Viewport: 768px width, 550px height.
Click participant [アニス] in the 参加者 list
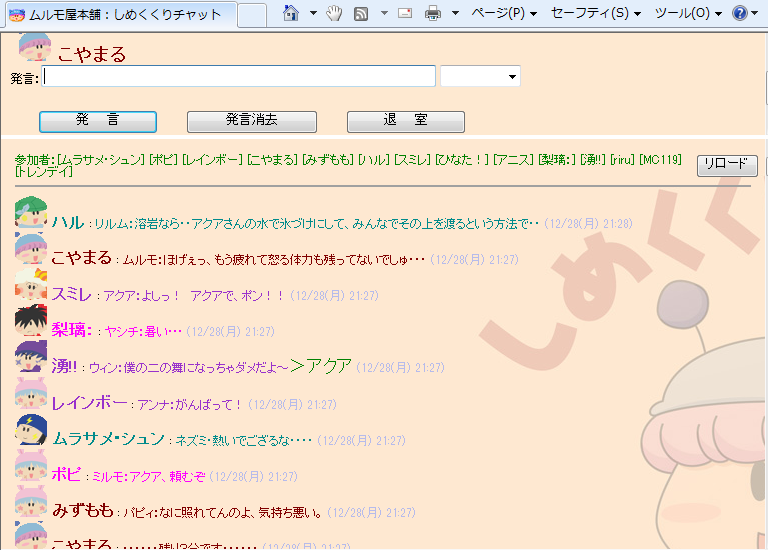coord(513,160)
